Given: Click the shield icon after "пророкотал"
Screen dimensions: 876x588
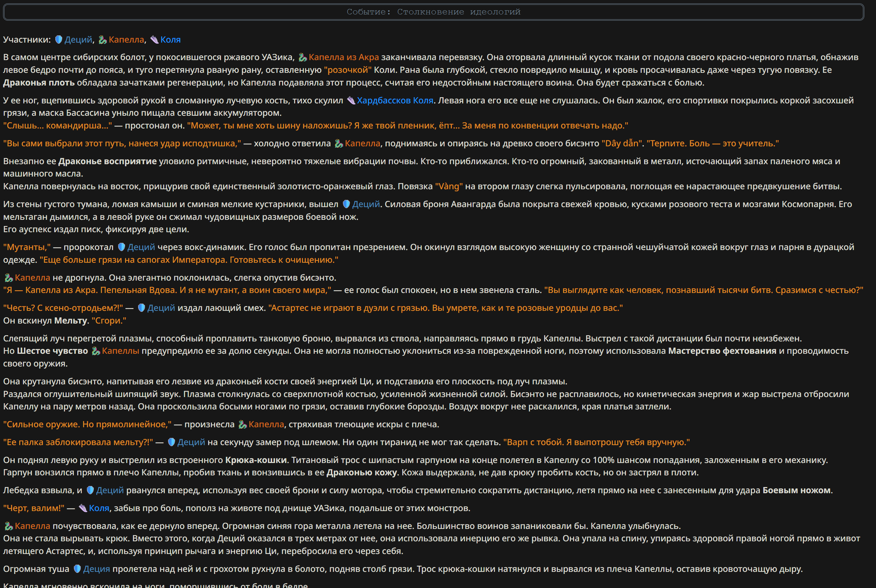Looking at the screenshot, I should click(x=121, y=247).
